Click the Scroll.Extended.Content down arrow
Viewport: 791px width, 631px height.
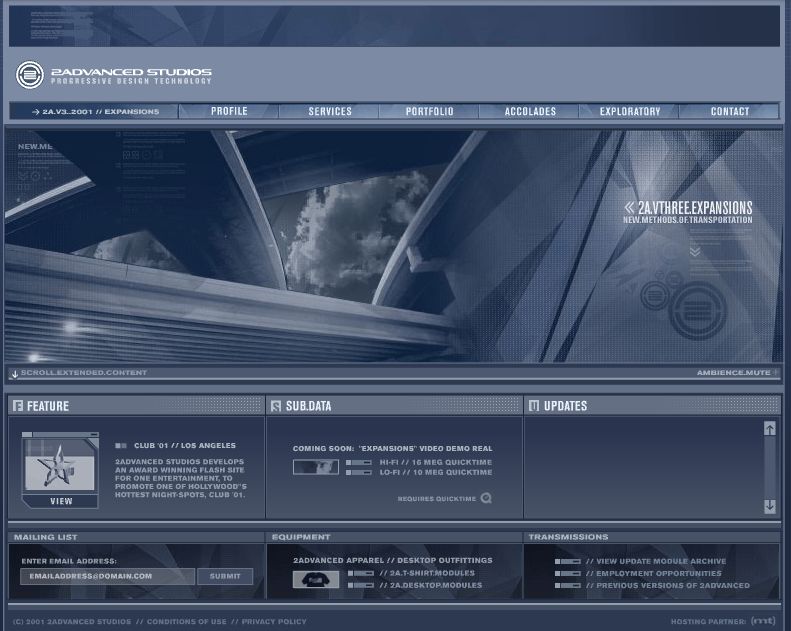[15, 374]
